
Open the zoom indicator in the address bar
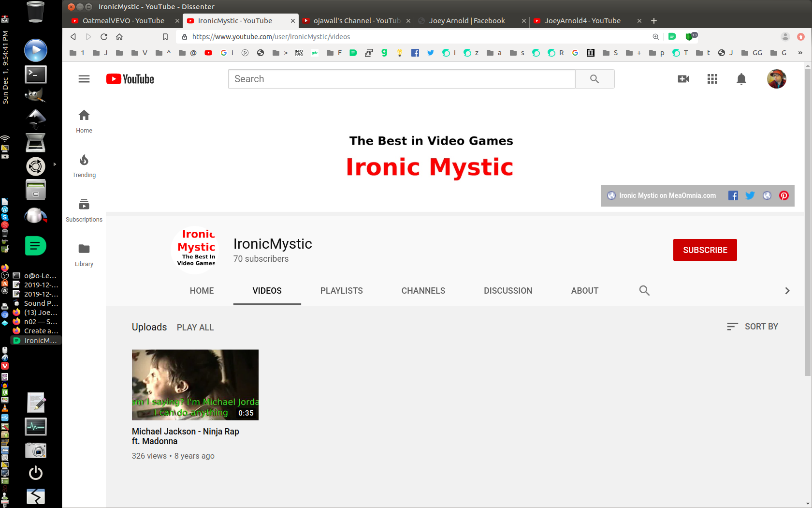(x=656, y=37)
